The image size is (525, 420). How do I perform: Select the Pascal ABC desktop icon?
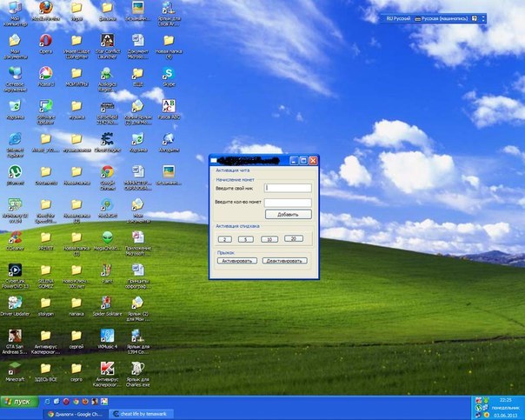pos(169,110)
